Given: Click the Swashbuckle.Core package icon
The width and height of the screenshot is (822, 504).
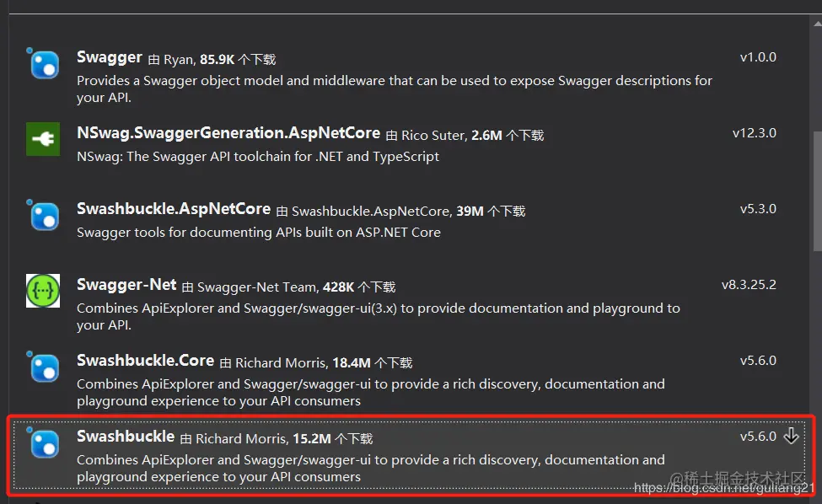Looking at the screenshot, I should click(x=42, y=367).
